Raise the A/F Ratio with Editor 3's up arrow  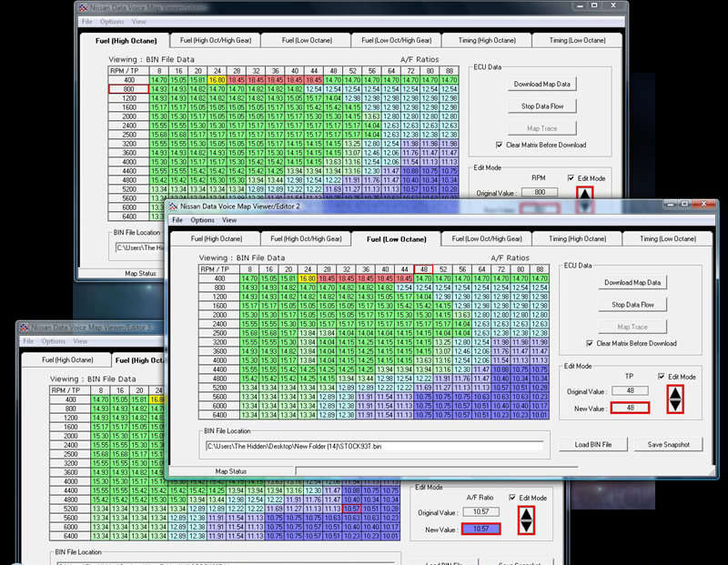[x=526, y=514]
